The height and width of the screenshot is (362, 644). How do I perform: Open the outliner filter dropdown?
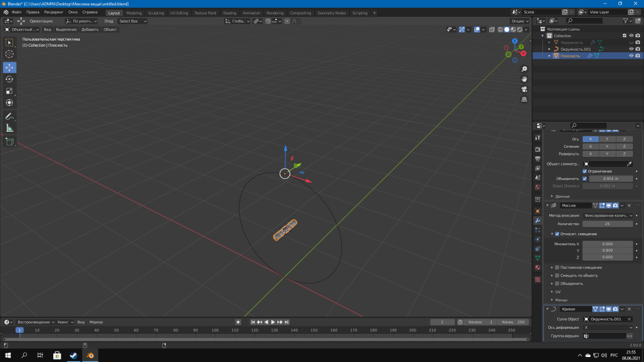pos(627,21)
